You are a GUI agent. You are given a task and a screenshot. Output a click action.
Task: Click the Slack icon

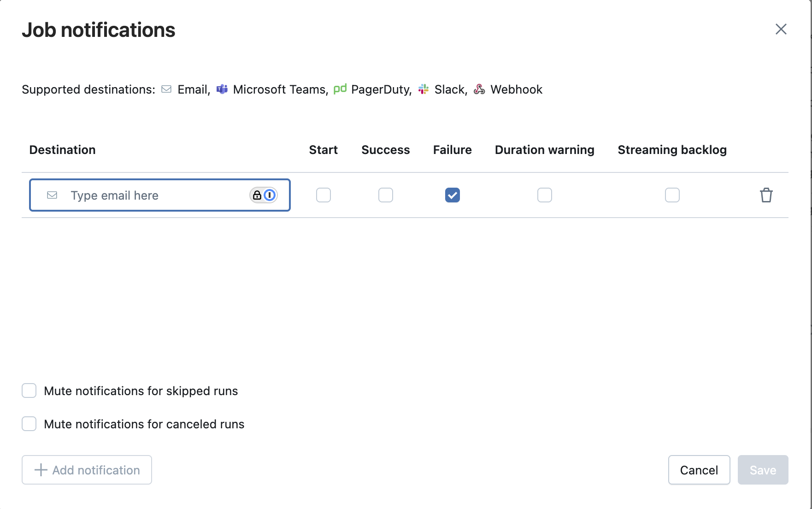[x=423, y=89]
